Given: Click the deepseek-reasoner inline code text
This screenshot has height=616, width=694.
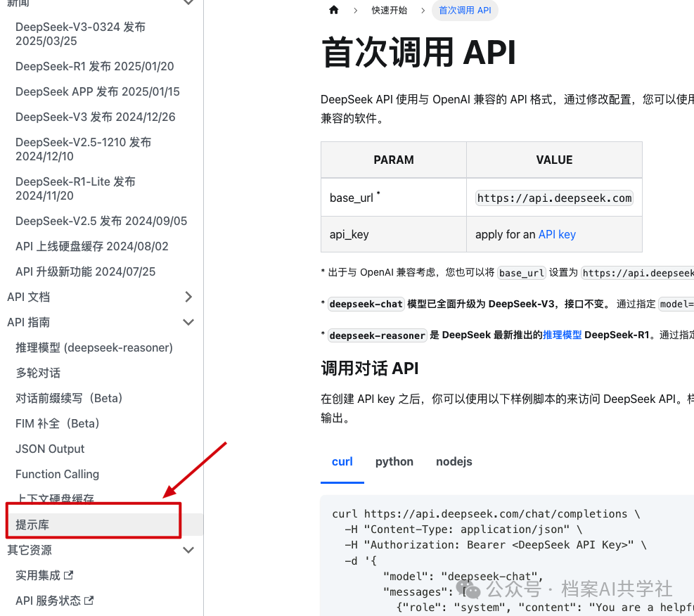Looking at the screenshot, I should coord(378,335).
